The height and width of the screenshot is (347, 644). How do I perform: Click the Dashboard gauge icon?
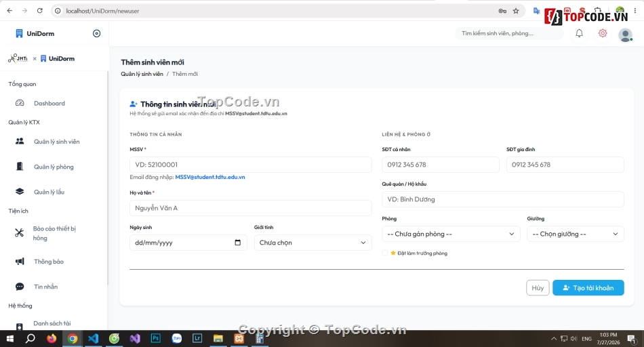[20, 103]
